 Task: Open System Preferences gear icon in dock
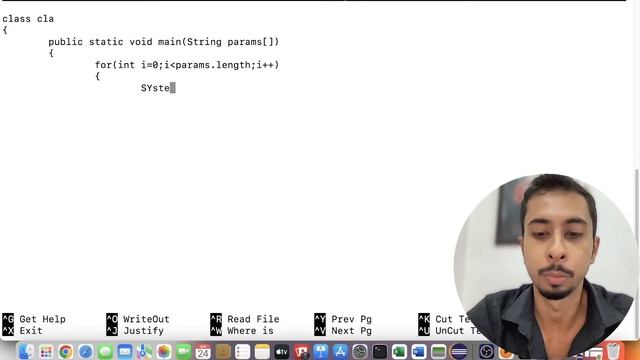click(x=360, y=351)
